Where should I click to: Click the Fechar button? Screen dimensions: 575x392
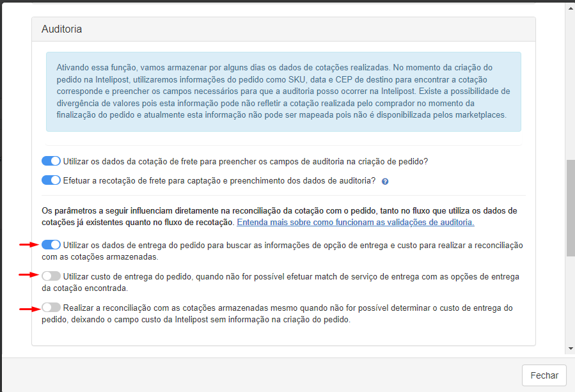pos(544,375)
